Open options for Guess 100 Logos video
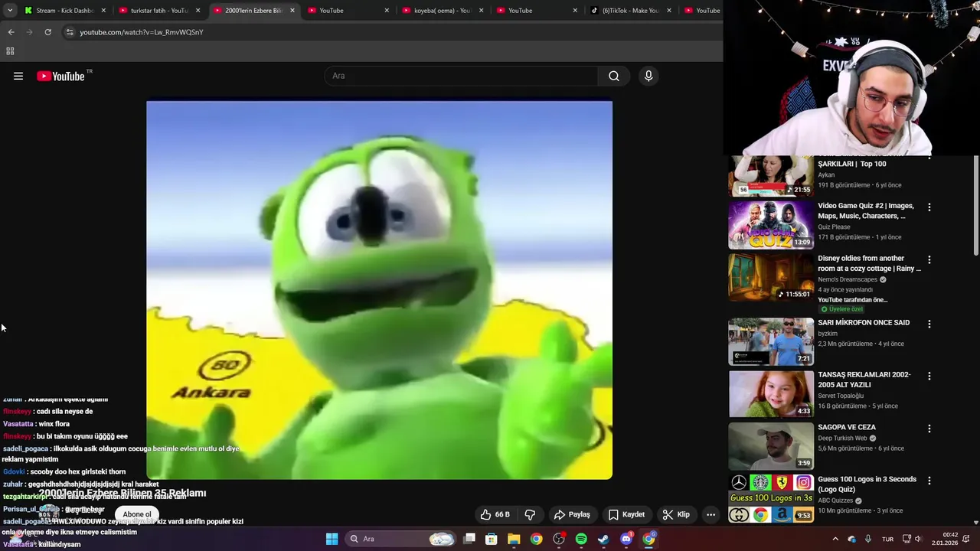This screenshot has height=551, width=980. [929, 481]
